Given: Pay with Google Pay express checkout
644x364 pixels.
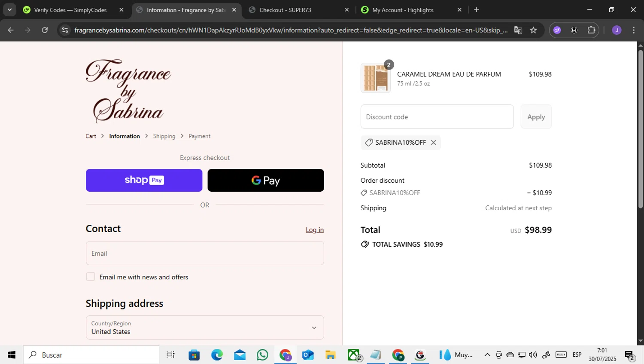Looking at the screenshot, I should click(266, 180).
